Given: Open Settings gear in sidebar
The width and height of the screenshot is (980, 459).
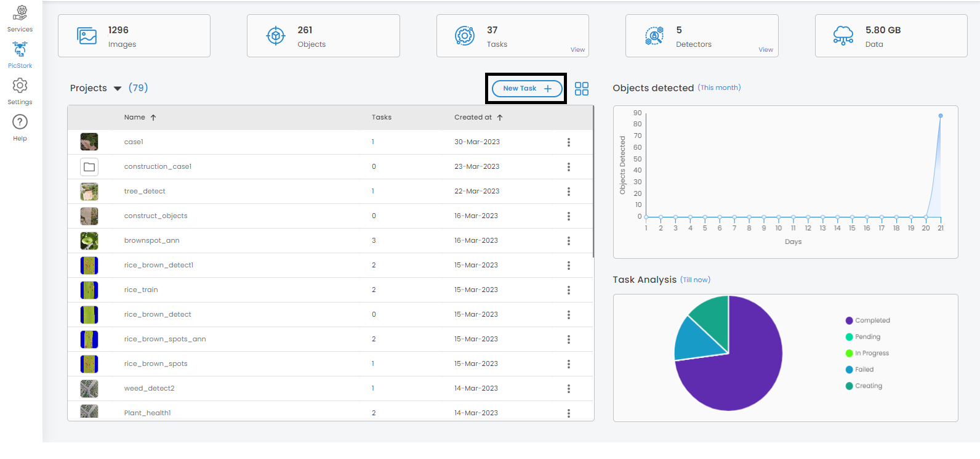Looking at the screenshot, I should pos(20,86).
